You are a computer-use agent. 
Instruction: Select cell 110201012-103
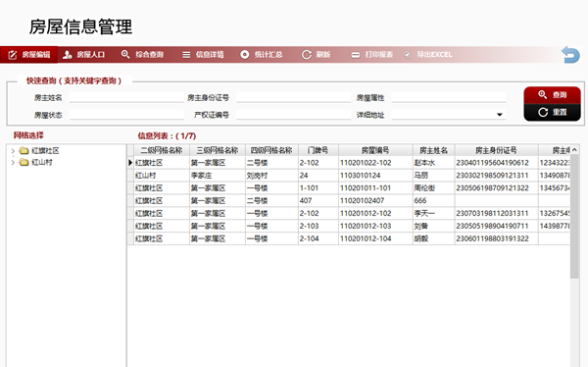click(375, 226)
